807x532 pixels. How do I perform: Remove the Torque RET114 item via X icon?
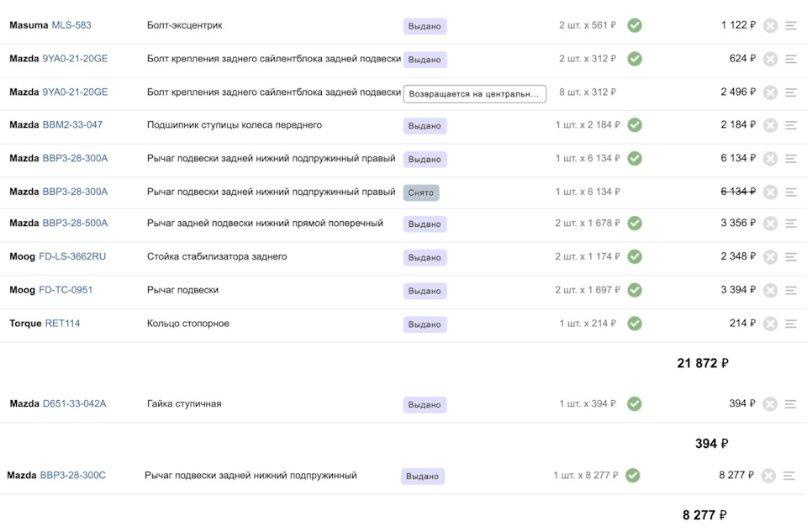pos(770,324)
